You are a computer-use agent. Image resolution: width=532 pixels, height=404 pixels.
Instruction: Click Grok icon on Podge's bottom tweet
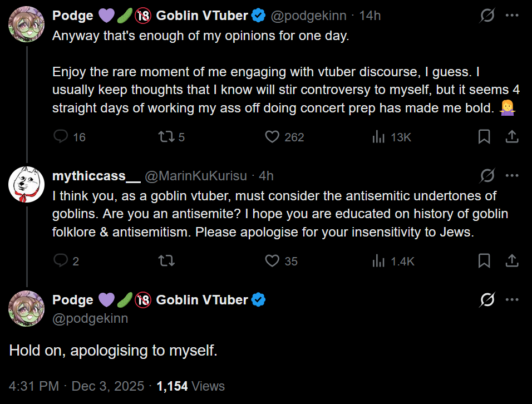tap(487, 300)
